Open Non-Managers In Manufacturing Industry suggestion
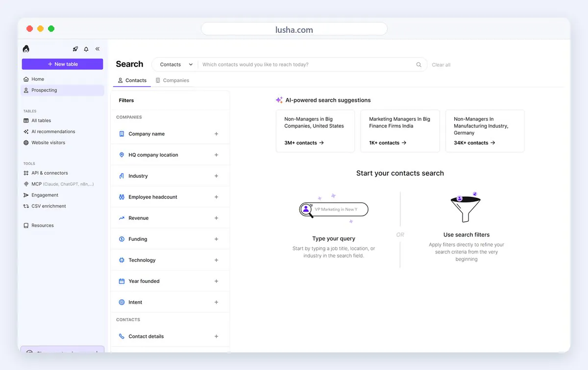The width and height of the screenshot is (588, 370). coord(485,131)
